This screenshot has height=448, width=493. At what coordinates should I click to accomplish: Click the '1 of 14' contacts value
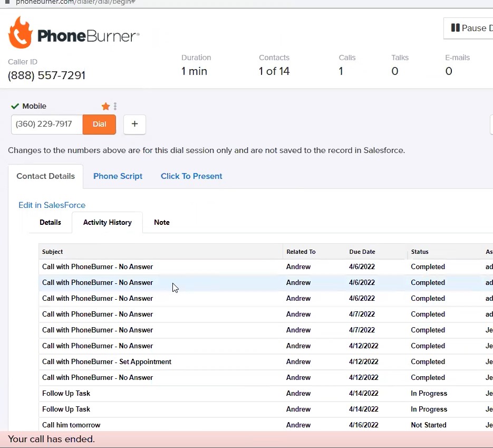pyautogui.click(x=274, y=71)
